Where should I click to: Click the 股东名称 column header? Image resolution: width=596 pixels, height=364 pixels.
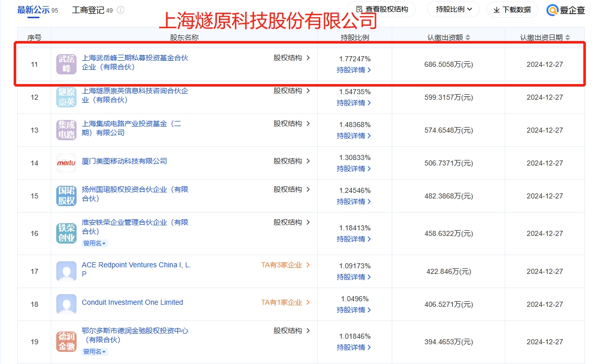184,37
